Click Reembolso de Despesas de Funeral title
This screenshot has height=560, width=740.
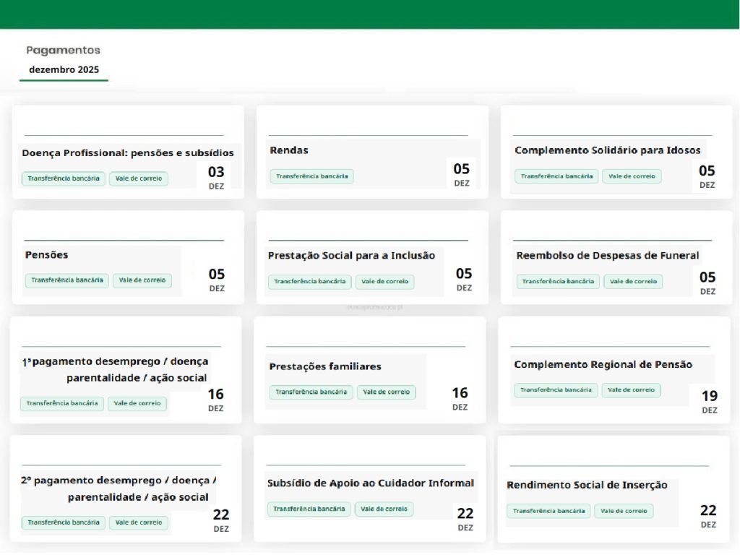[x=607, y=256]
